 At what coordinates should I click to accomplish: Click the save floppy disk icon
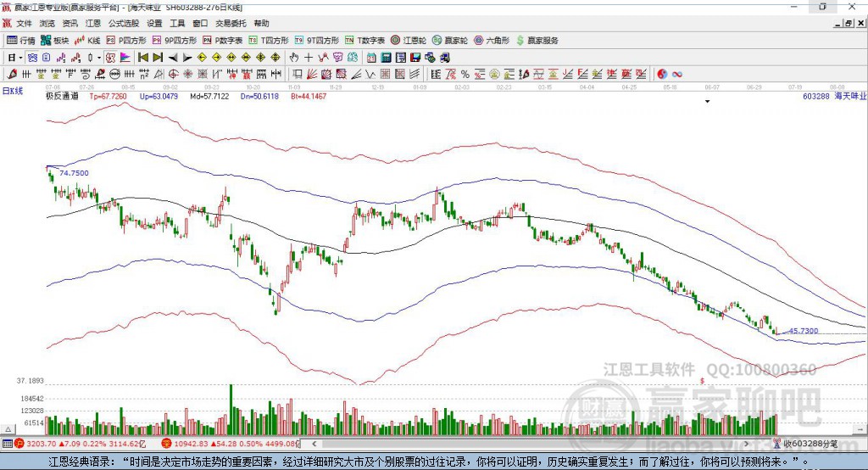click(415, 58)
